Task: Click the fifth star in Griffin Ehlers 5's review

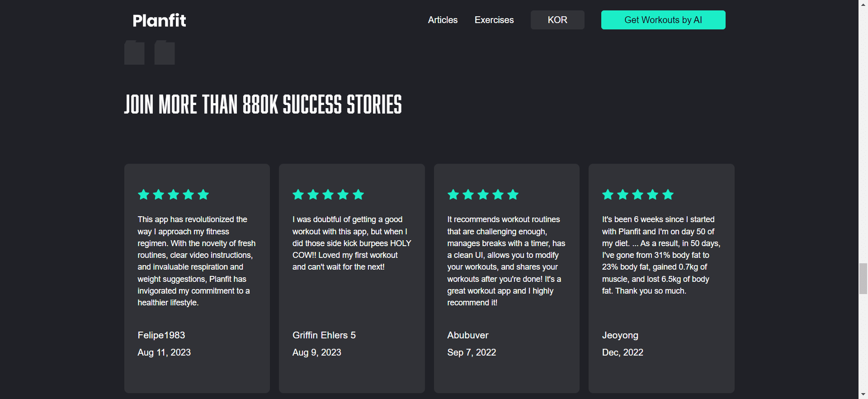Action: coord(359,195)
